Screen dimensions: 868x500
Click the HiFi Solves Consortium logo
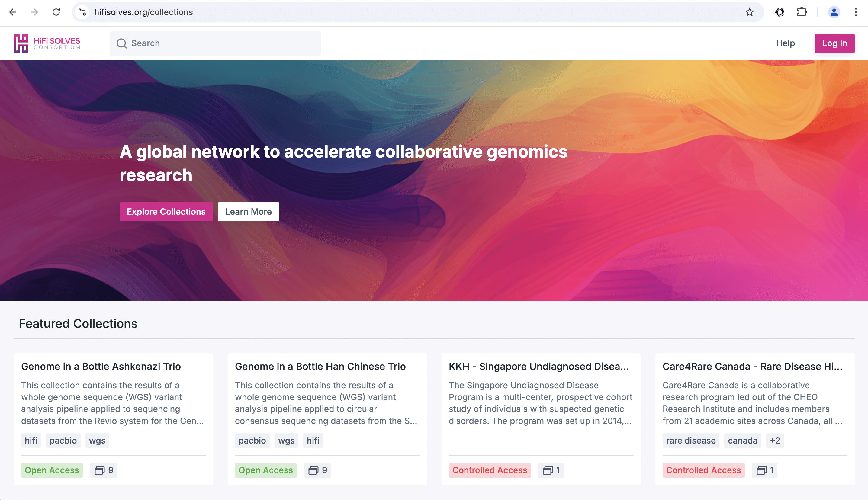click(x=48, y=43)
